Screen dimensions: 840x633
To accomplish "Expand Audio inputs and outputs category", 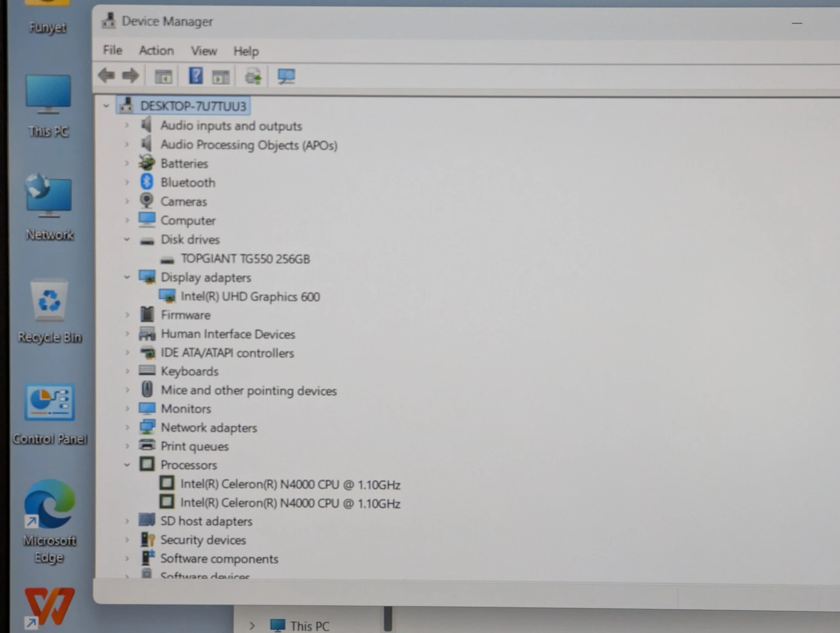I will (x=126, y=125).
